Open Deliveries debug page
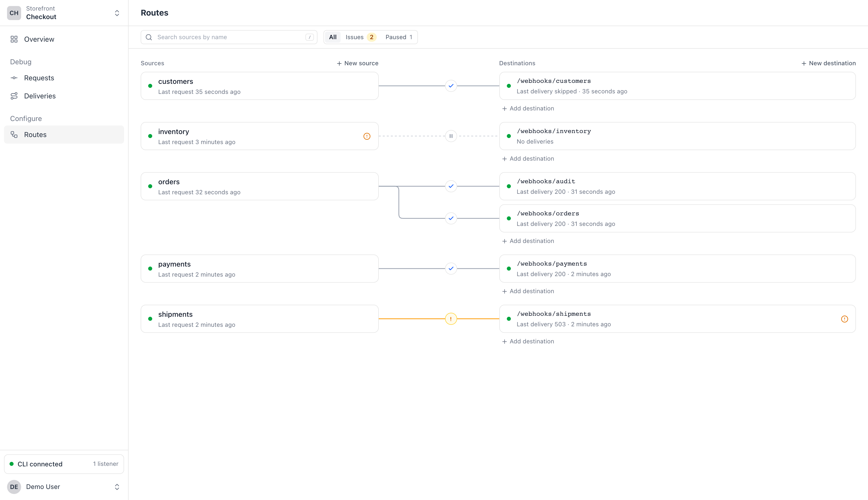Viewport: 868px width, 500px height. pyautogui.click(x=64, y=96)
